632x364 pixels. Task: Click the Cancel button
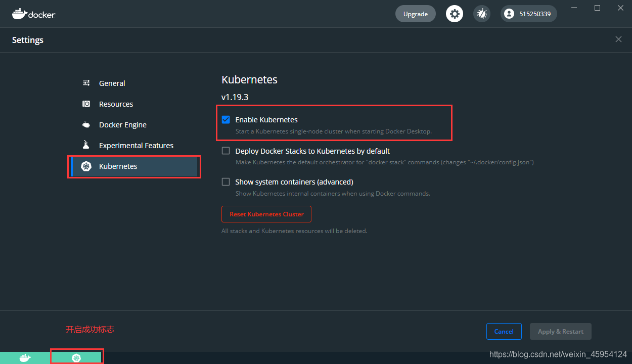click(x=504, y=331)
